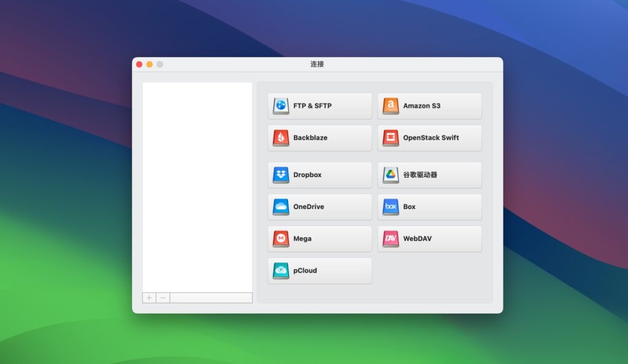Remove a connection with the minus button

point(163,297)
